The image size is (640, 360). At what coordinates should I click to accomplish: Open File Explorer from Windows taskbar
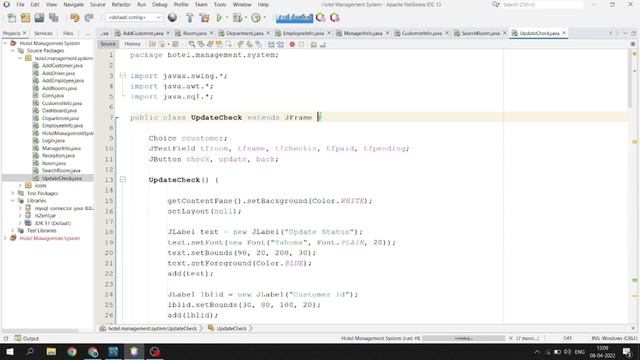coord(51,351)
